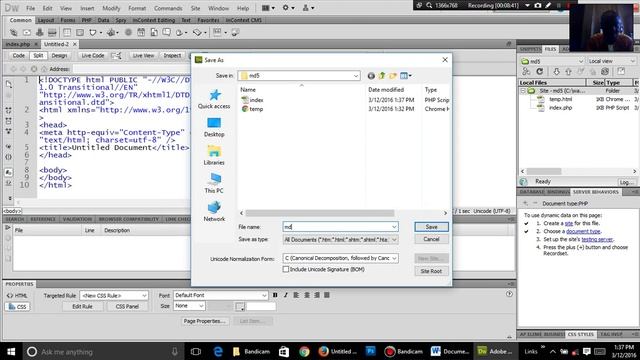Select CSS mode in Properties panel
The width and height of the screenshot is (640, 360).
pyautogui.click(x=17, y=307)
